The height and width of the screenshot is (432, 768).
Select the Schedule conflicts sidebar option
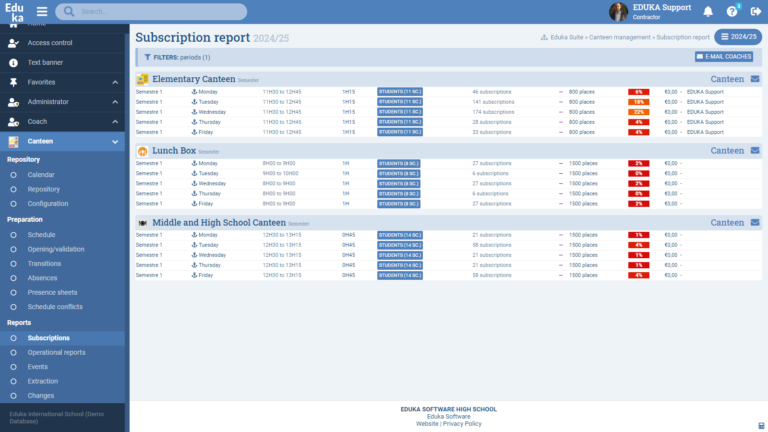coord(55,306)
